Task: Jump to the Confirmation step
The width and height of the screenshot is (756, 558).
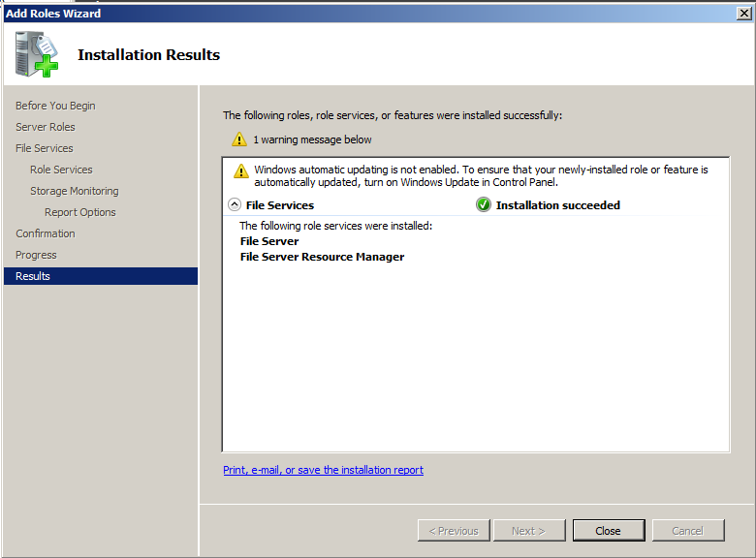Action: (x=45, y=233)
